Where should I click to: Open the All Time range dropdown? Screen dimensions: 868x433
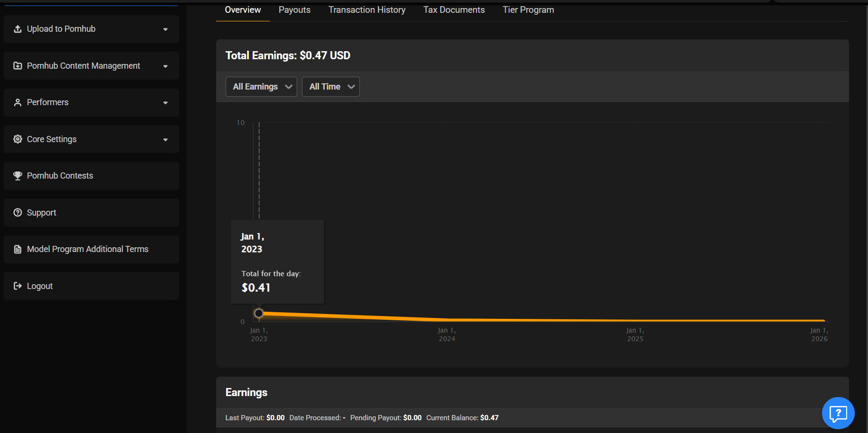(x=331, y=87)
